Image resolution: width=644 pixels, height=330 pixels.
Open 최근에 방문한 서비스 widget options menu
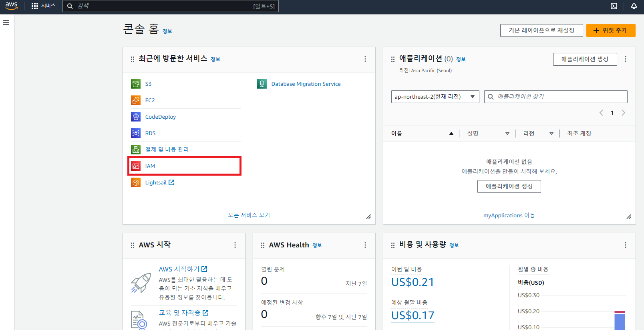click(x=365, y=59)
